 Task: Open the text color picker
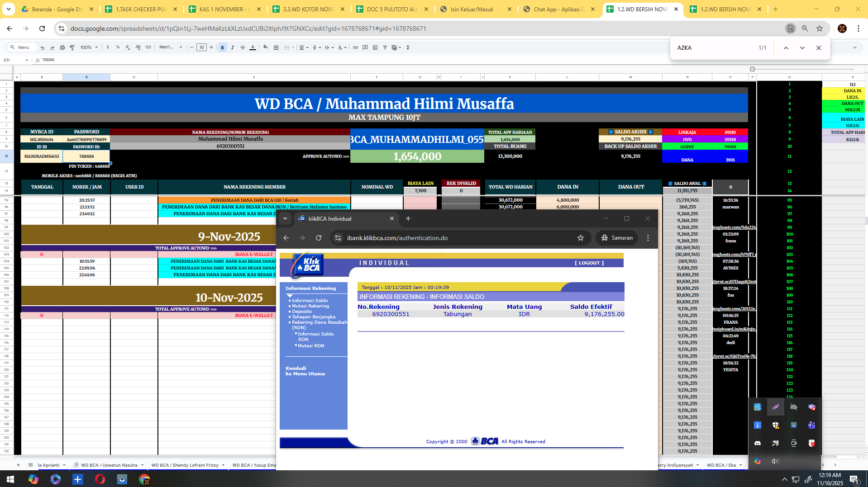click(x=253, y=47)
